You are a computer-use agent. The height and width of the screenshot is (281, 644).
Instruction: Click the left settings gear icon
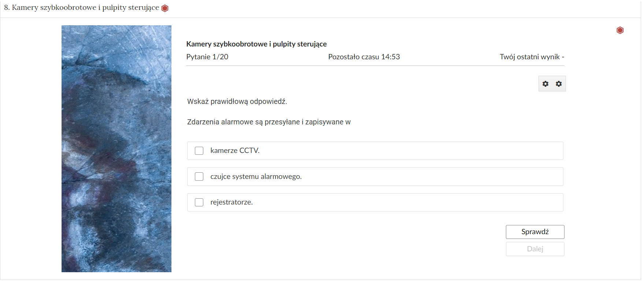click(545, 83)
